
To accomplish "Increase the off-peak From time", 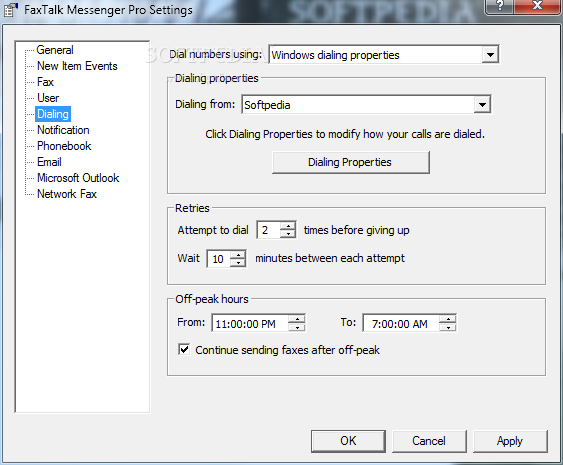I will point(297,319).
